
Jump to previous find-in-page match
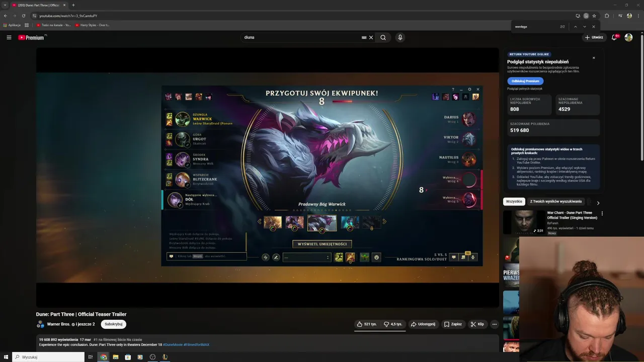click(575, 27)
